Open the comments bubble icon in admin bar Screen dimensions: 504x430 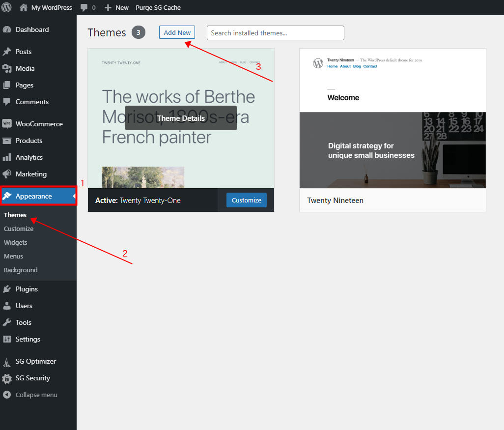click(84, 8)
